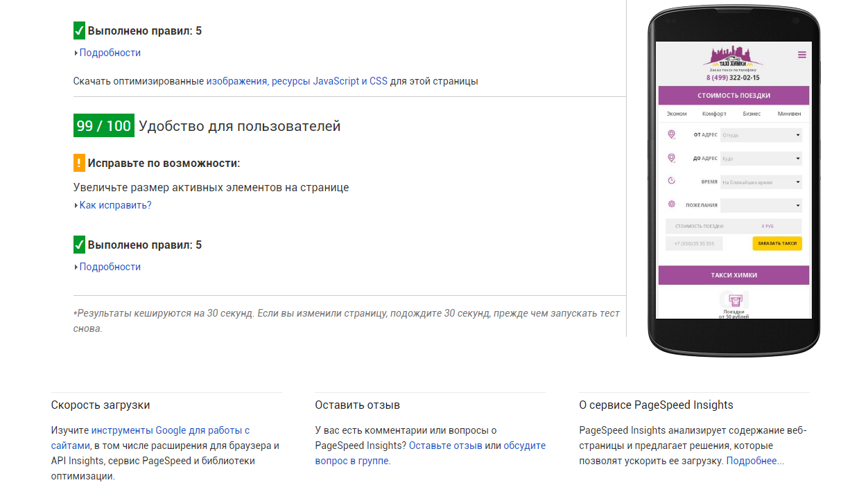Click the hamburger menu icon in phone preview
This screenshot has width=868, height=494.
(x=801, y=55)
